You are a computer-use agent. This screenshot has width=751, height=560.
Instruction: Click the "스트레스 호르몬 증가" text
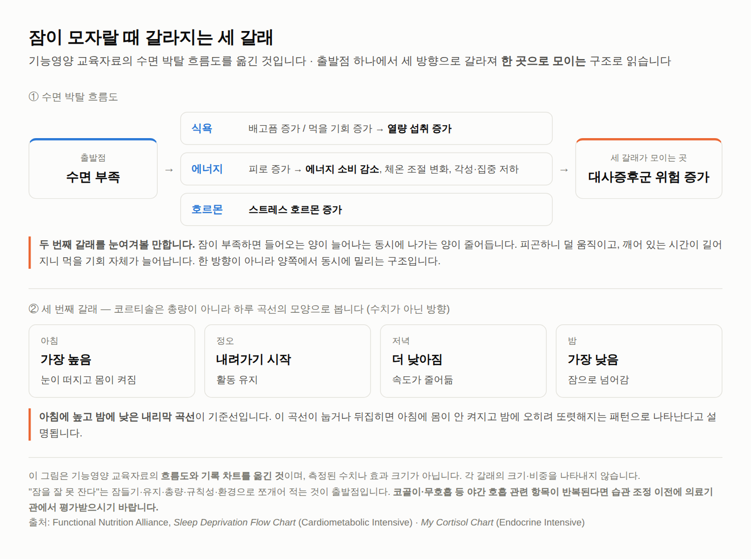coord(295,210)
